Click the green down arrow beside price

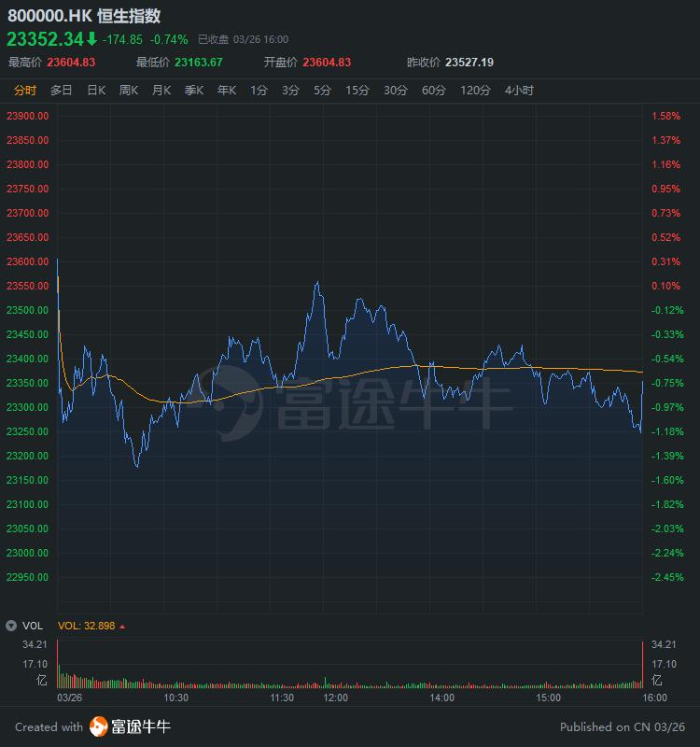click(x=91, y=39)
